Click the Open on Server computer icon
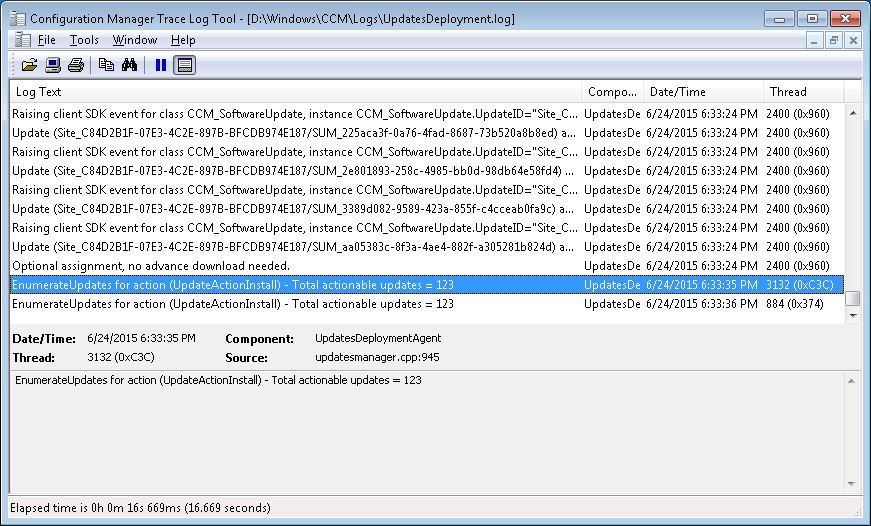This screenshot has height=526, width=871. point(52,65)
